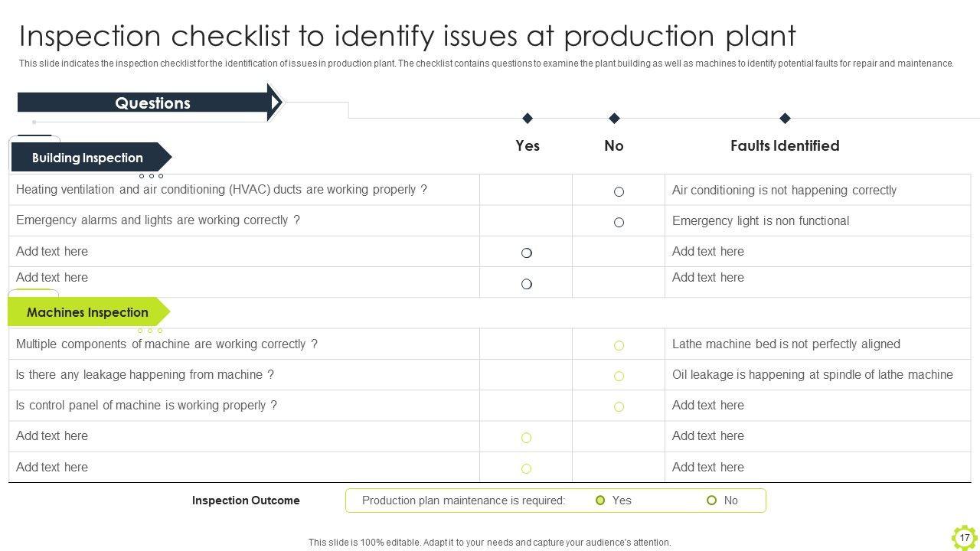
Task: Choose No for production plan maintenance required
Action: (x=712, y=500)
